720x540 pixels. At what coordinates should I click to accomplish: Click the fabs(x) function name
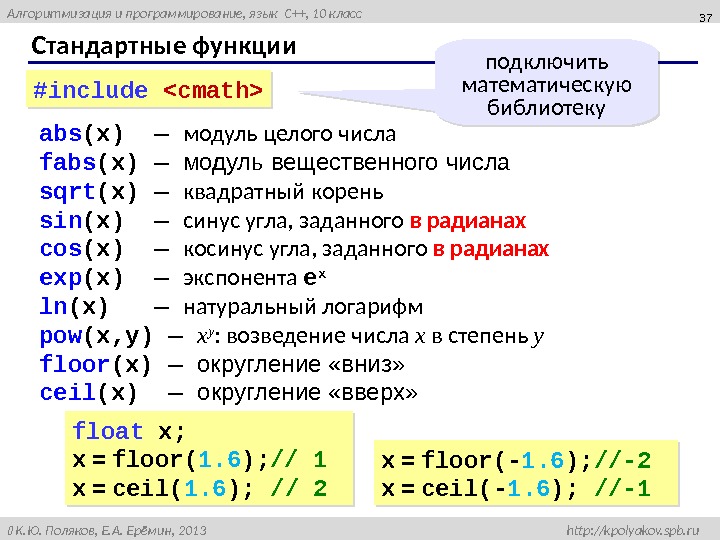88,163
